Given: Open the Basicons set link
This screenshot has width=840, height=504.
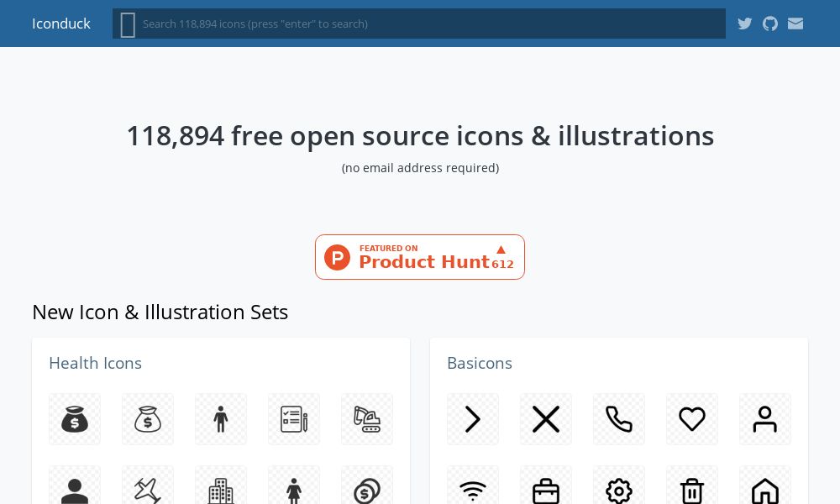Looking at the screenshot, I should (480, 363).
